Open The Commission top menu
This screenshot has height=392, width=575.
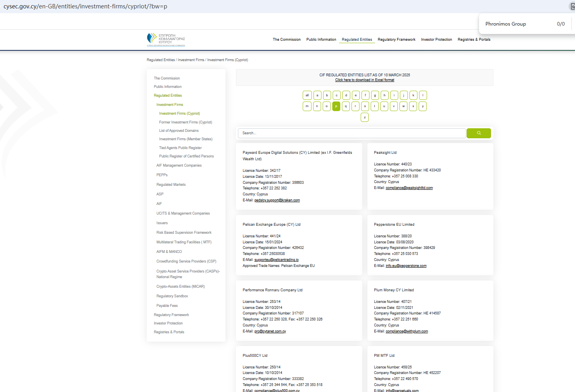coord(286,40)
